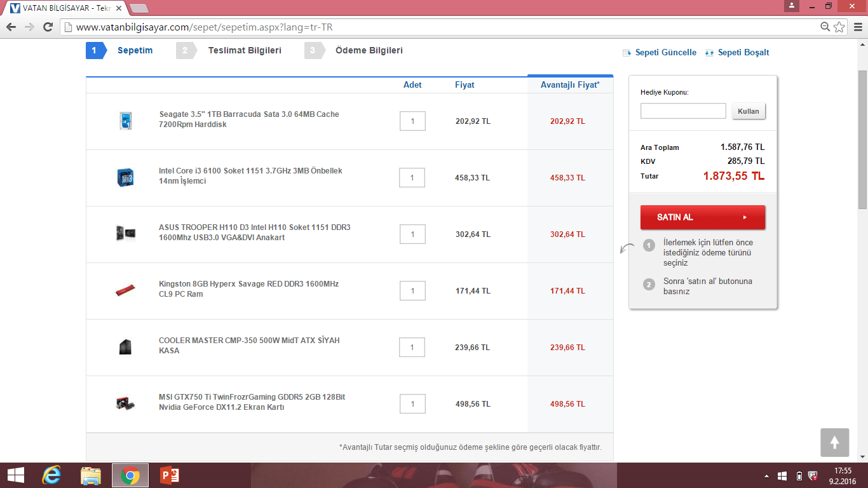Click the red SATIN AL button

(703, 217)
